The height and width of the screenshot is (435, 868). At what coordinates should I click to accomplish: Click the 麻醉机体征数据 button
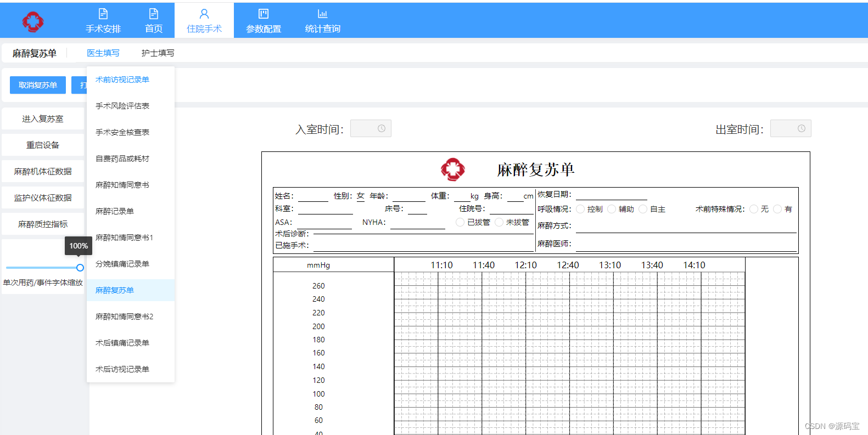43,172
